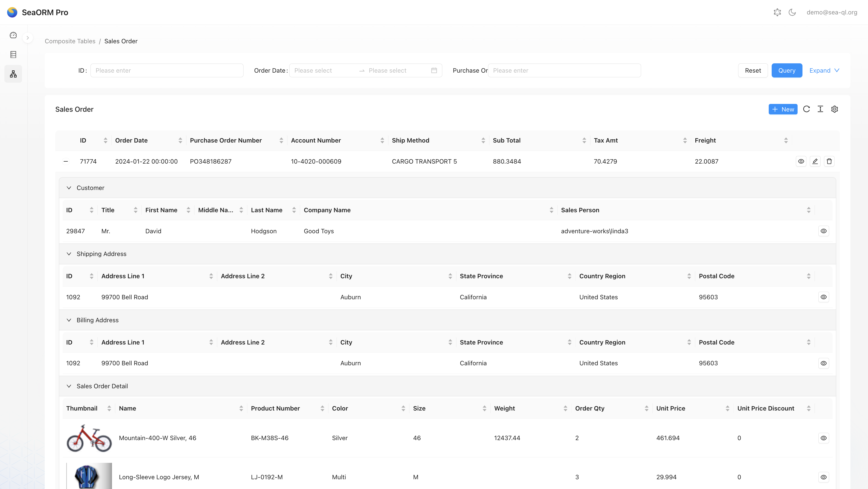
Task: Click the raw tables sidebar icon
Action: 13,54
